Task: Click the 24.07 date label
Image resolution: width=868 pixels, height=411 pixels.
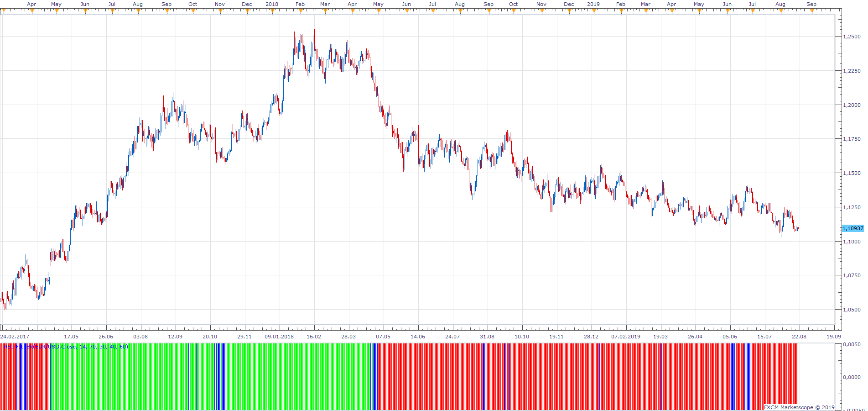Action: point(452,337)
